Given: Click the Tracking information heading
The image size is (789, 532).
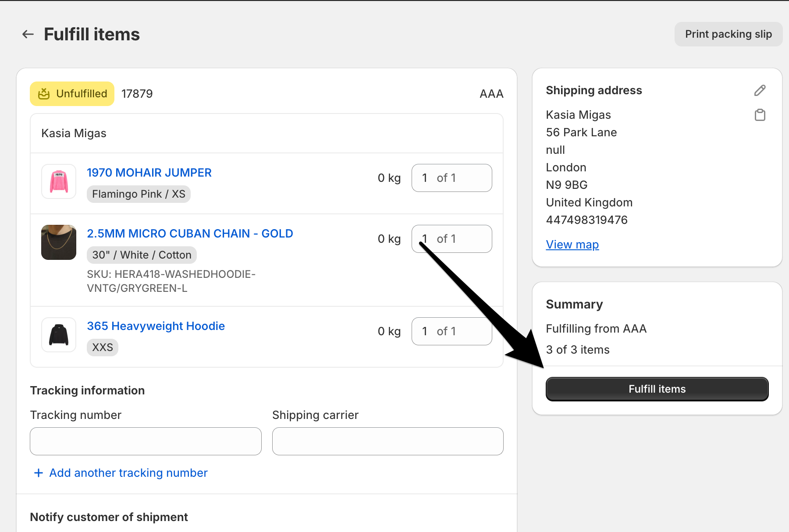Looking at the screenshot, I should 87,390.
